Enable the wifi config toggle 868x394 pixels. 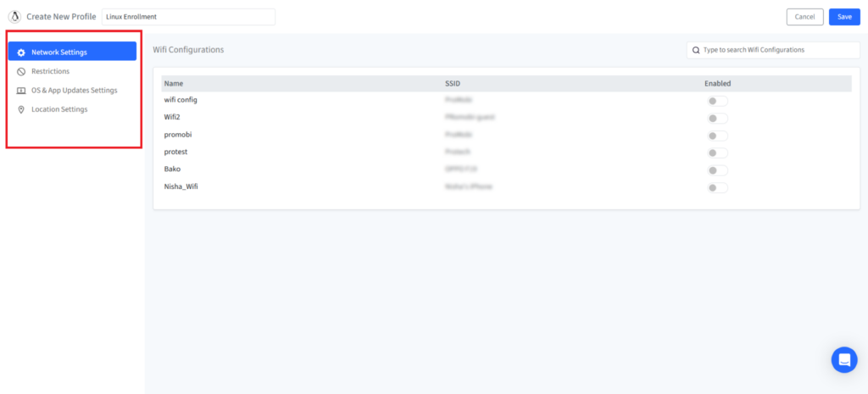click(717, 102)
